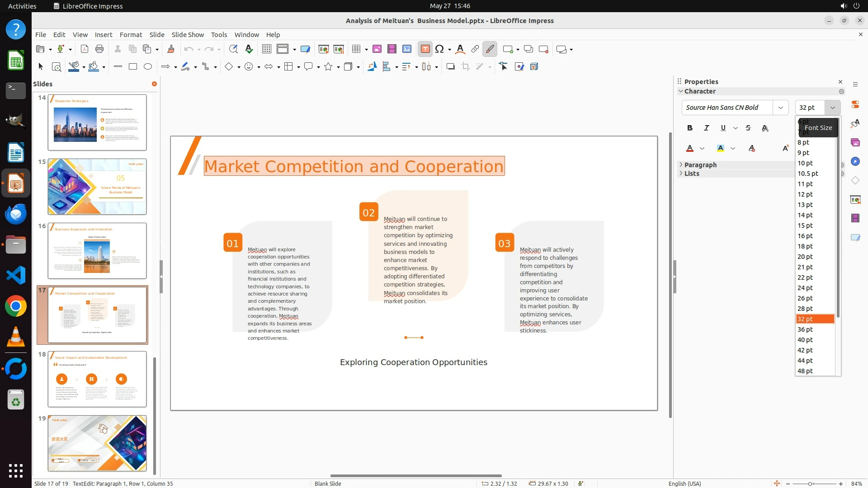The image size is (868, 488).
Task: Select the Ellipse shape tool
Action: point(148,67)
